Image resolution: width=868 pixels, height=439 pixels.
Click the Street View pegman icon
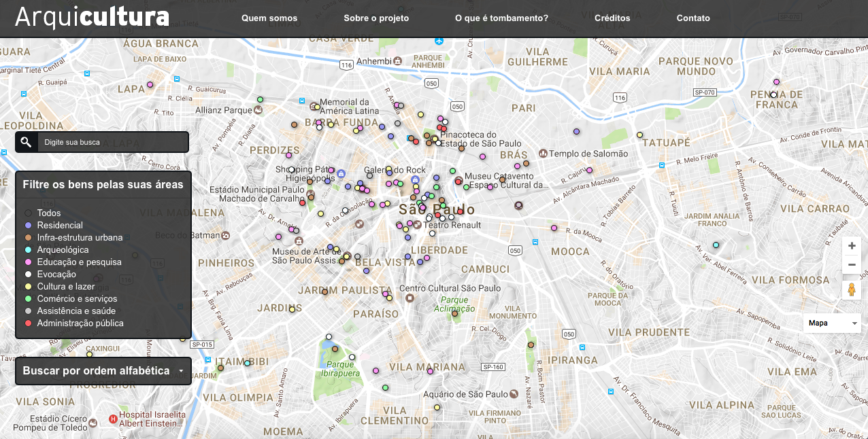click(852, 289)
